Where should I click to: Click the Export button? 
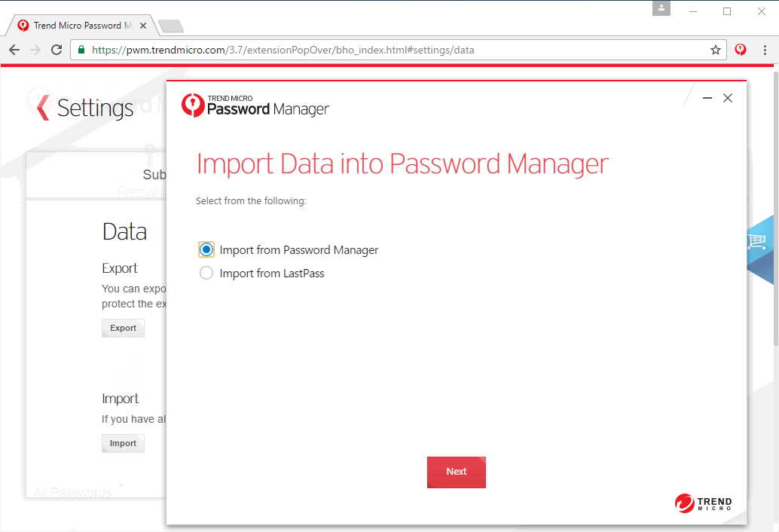pos(123,328)
